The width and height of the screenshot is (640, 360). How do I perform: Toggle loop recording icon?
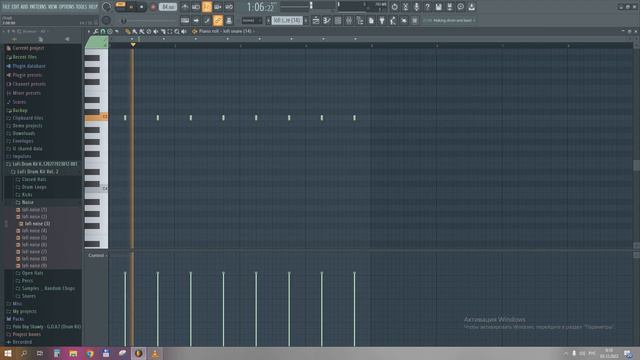click(x=229, y=7)
